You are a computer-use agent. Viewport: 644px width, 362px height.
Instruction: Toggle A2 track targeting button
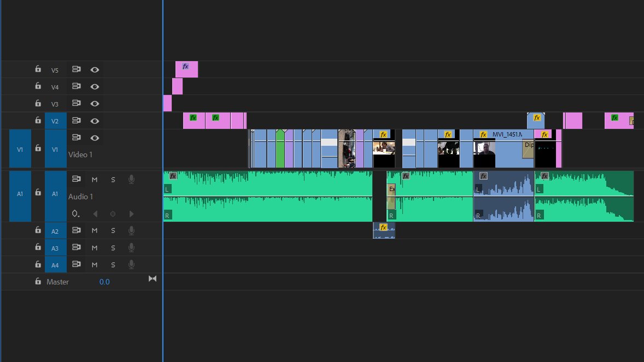[55, 230]
